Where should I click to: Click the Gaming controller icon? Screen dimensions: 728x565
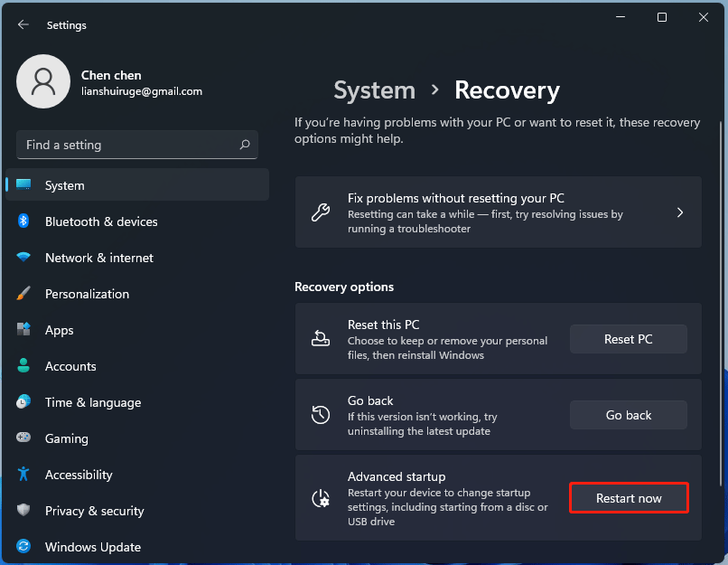[23, 438]
